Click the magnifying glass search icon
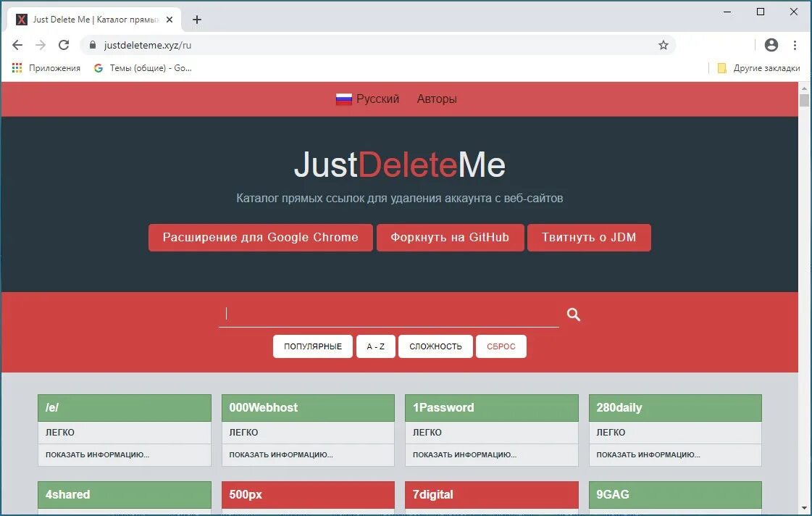 573,315
